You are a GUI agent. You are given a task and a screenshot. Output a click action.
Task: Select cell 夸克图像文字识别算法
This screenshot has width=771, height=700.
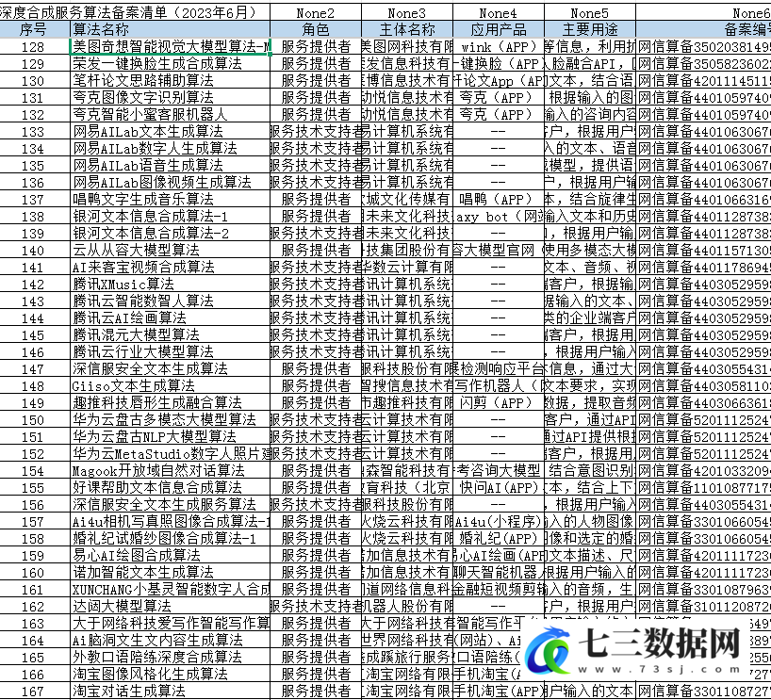click(171, 98)
